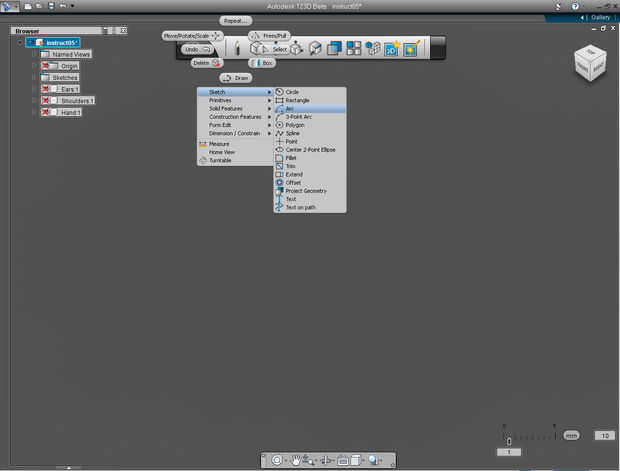
Task: Click the Box marking menu button
Action: point(262,63)
